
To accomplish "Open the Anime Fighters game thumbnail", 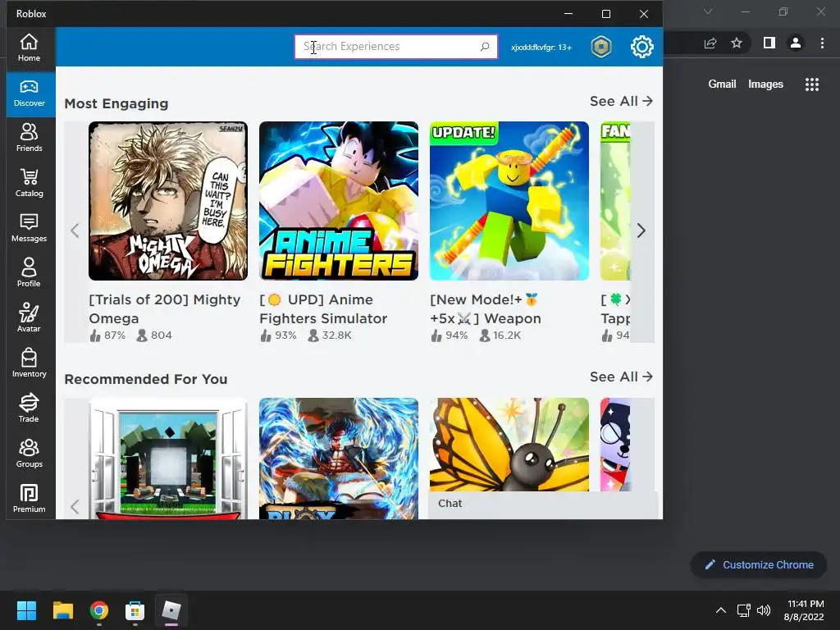I will tap(339, 201).
